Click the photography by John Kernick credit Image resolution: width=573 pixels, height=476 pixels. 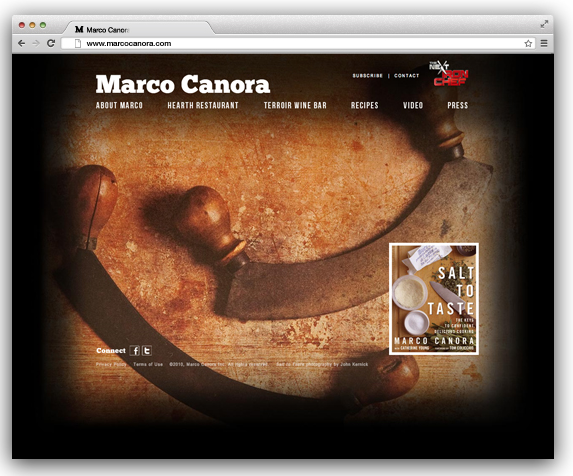coord(322,364)
